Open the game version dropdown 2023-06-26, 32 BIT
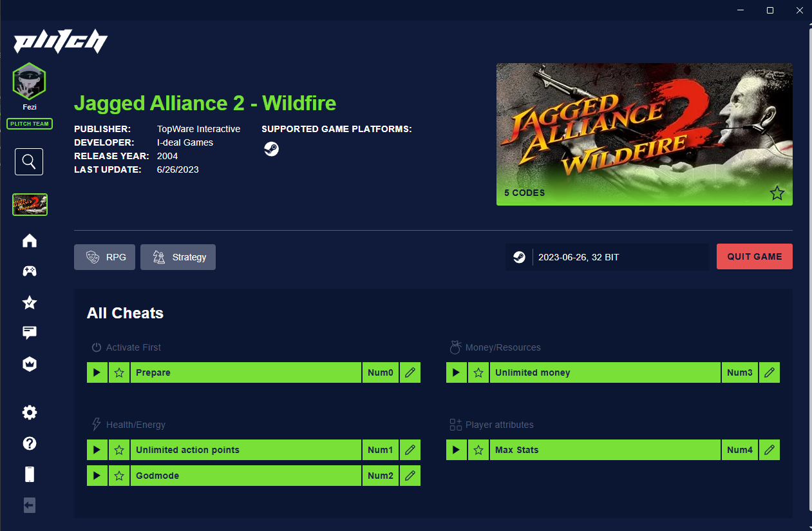The height and width of the screenshot is (531, 812). pyautogui.click(x=607, y=257)
